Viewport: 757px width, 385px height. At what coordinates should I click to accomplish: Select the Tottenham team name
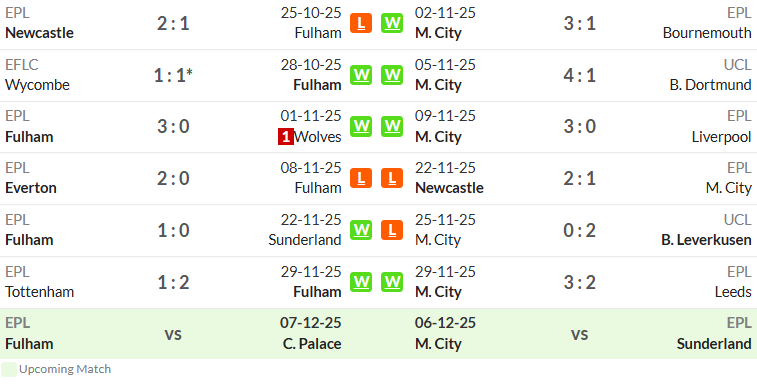point(40,292)
